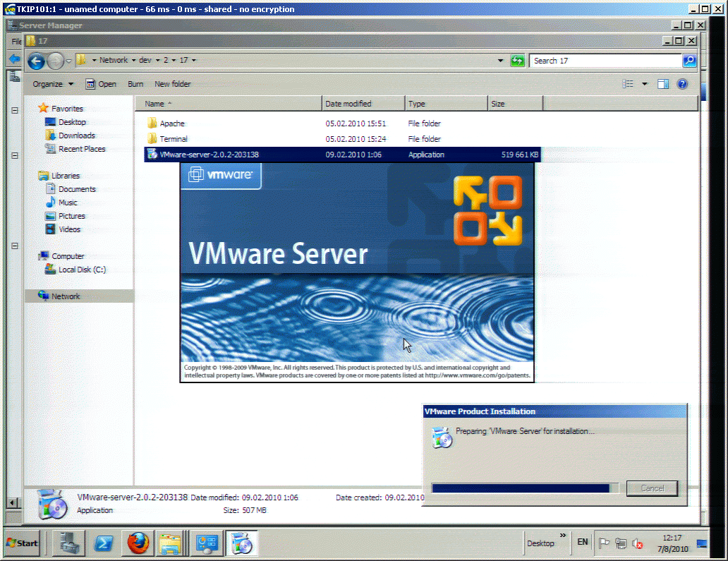Launch Firefox from taskbar
Image resolution: width=728 pixels, height=561 pixels.
[138, 543]
